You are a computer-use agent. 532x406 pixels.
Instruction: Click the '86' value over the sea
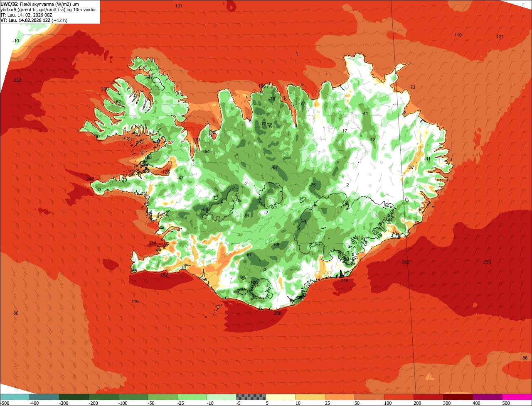(x=525, y=358)
